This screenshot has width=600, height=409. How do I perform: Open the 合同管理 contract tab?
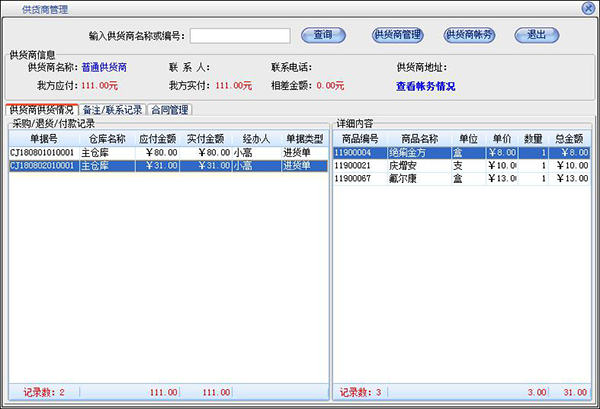click(170, 109)
